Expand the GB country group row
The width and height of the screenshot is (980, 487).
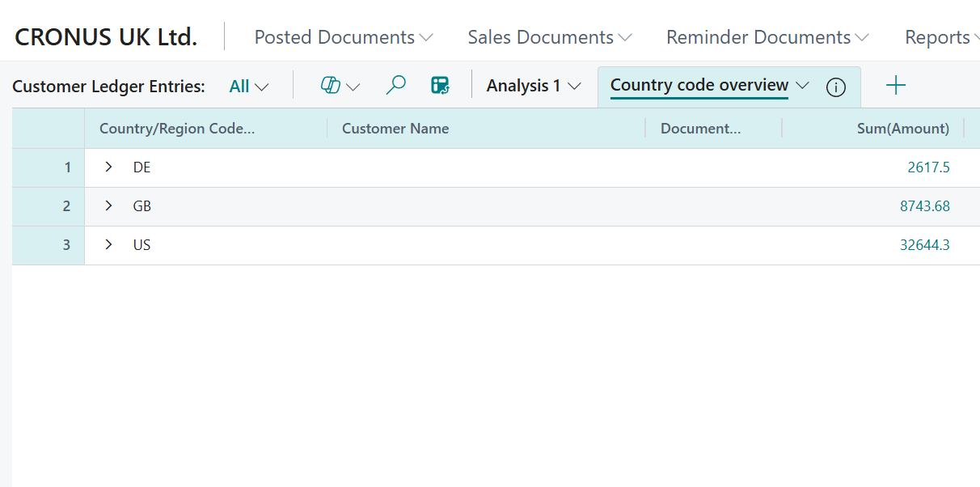coord(108,205)
